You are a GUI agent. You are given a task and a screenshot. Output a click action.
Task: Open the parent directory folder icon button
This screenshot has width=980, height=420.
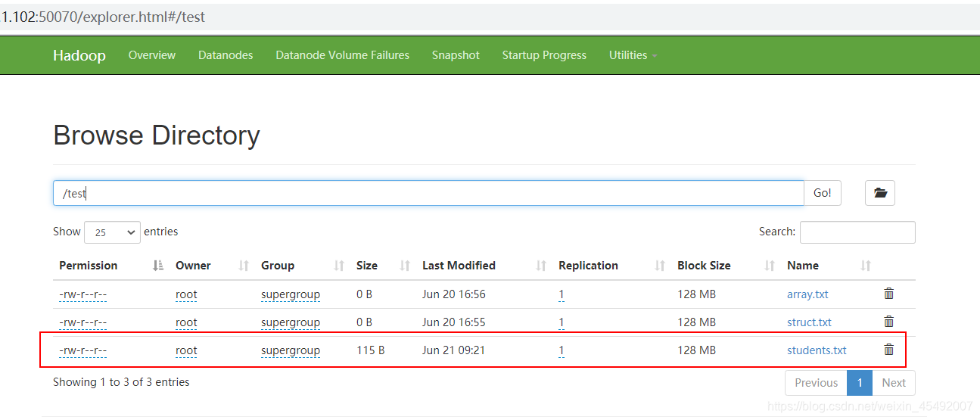pos(880,193)
